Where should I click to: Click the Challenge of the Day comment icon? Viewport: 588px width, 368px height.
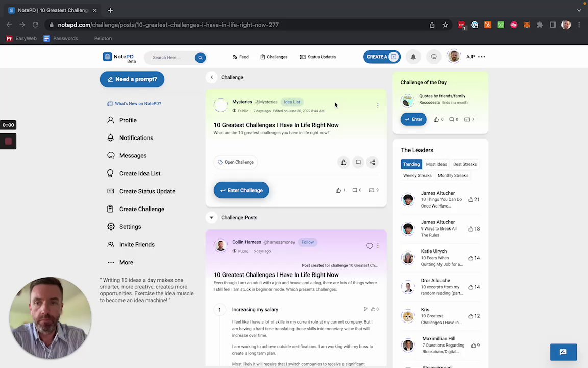tap(452, 120)
